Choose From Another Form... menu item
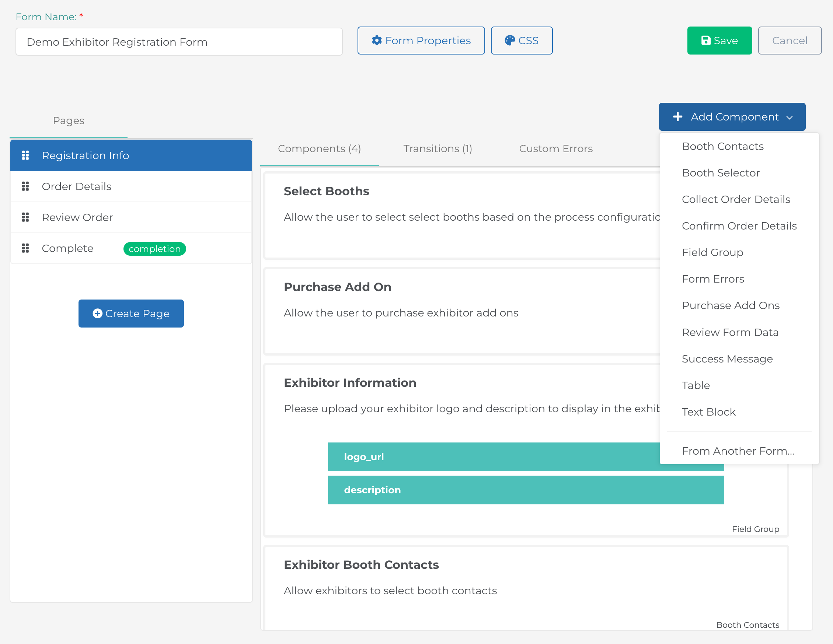Viewport: 833px width, 644px height. point(739,451)
